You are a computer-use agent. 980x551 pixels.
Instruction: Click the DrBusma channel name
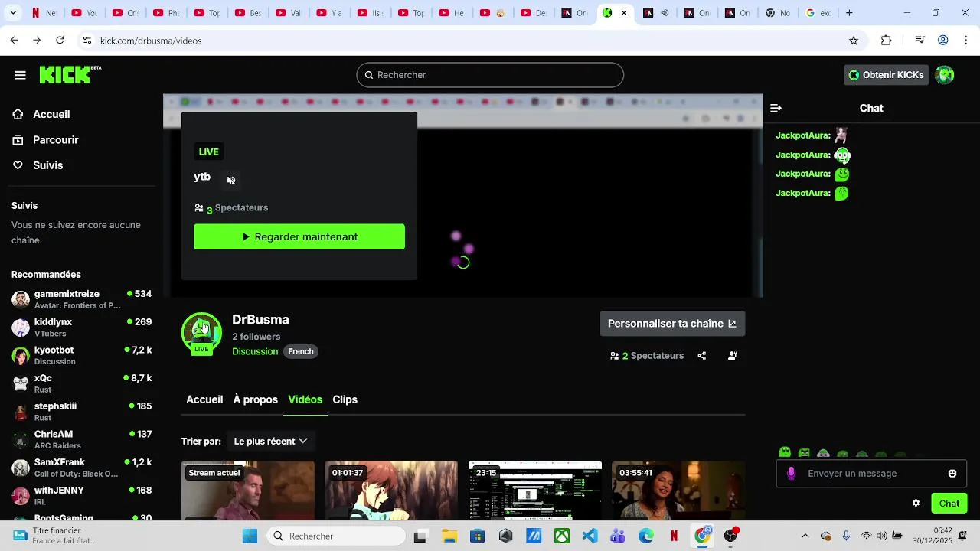pyautogui.click(x=260, y=320)
